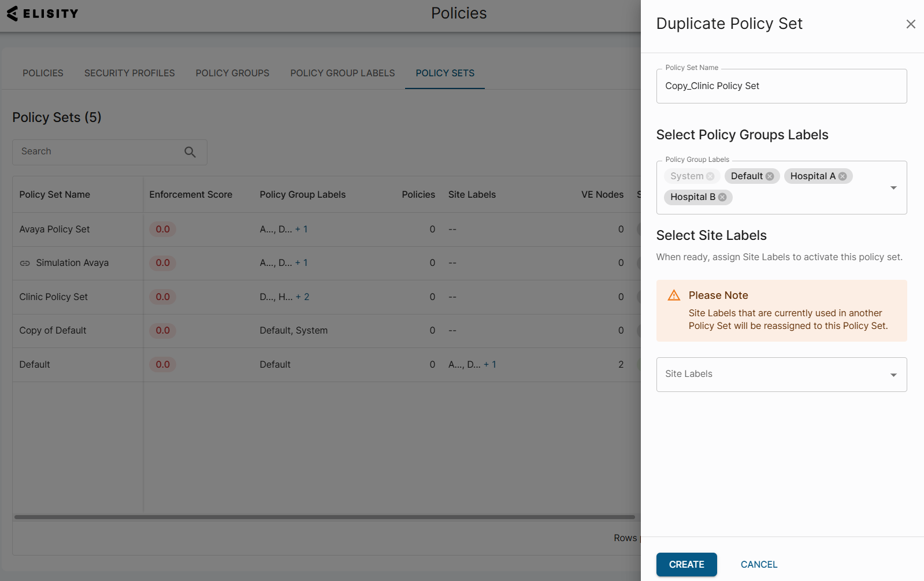Click the warning icon in Please Note

[x=674, y=295]
